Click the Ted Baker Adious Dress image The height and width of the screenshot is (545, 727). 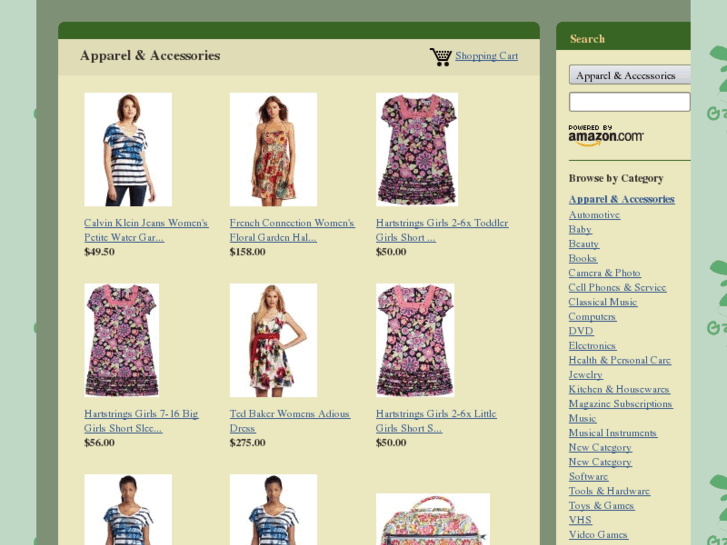[x=273, y=340]
